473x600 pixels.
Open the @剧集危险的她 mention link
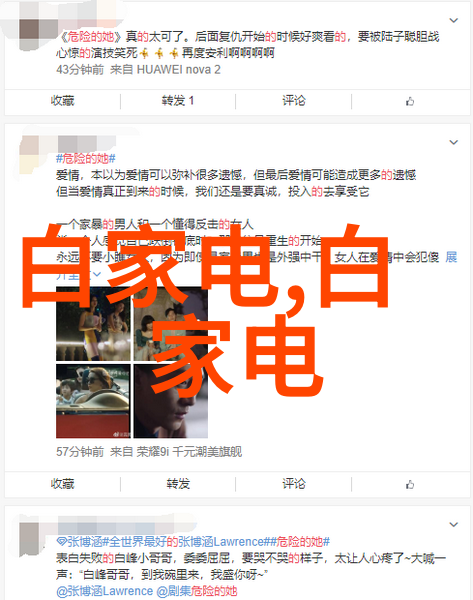pyautogui.click(x=197, y=591)
